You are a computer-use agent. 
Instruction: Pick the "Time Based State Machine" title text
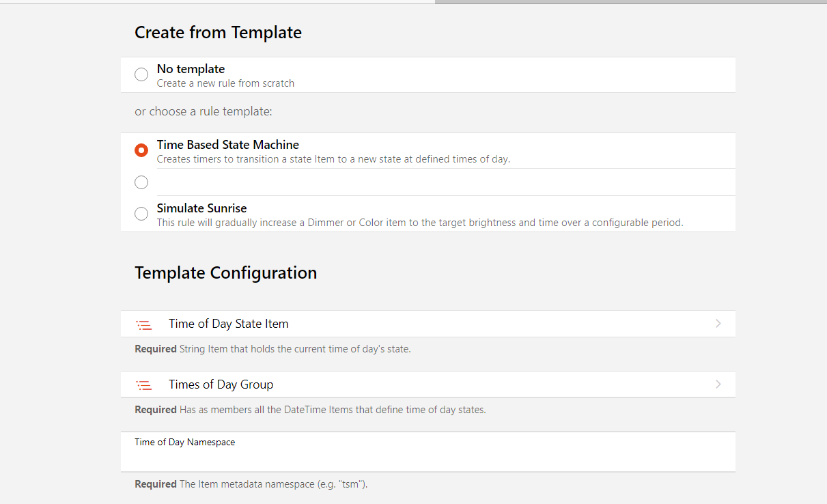[228, 145]
